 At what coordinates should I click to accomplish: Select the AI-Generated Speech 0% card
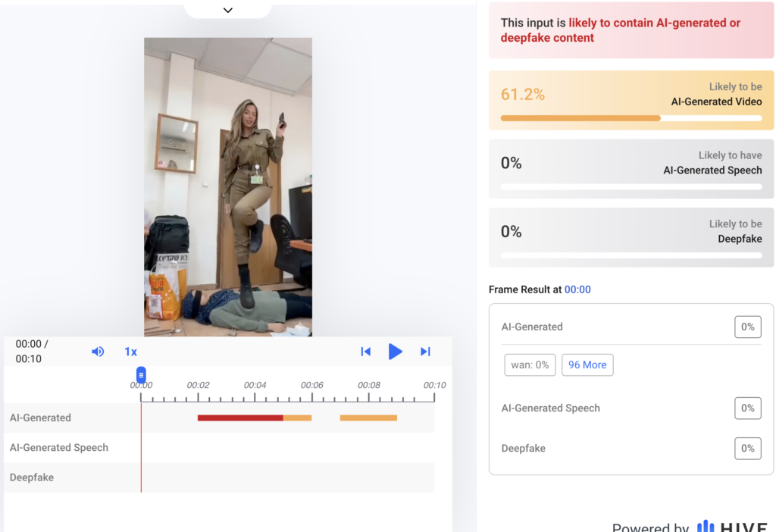point(631,168)
